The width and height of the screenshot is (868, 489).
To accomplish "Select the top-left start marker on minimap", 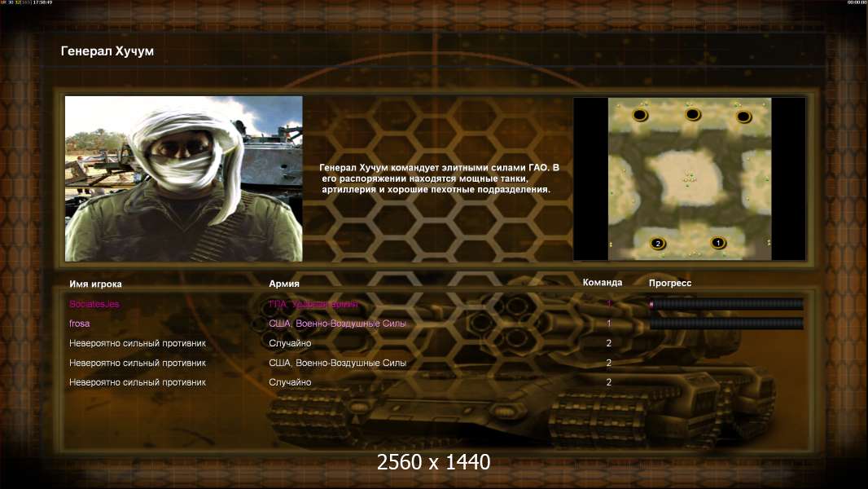I will click(640, 115).
